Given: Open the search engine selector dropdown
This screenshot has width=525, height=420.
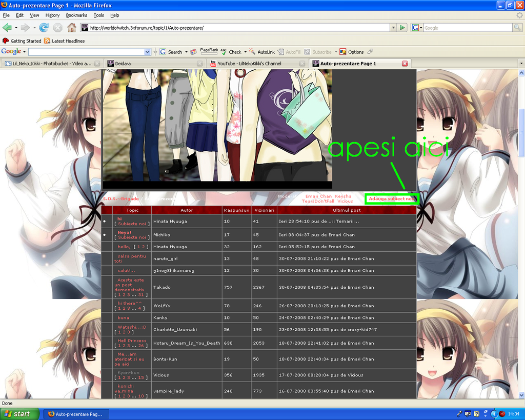Looking at the screenshot, I should point(417,28).
